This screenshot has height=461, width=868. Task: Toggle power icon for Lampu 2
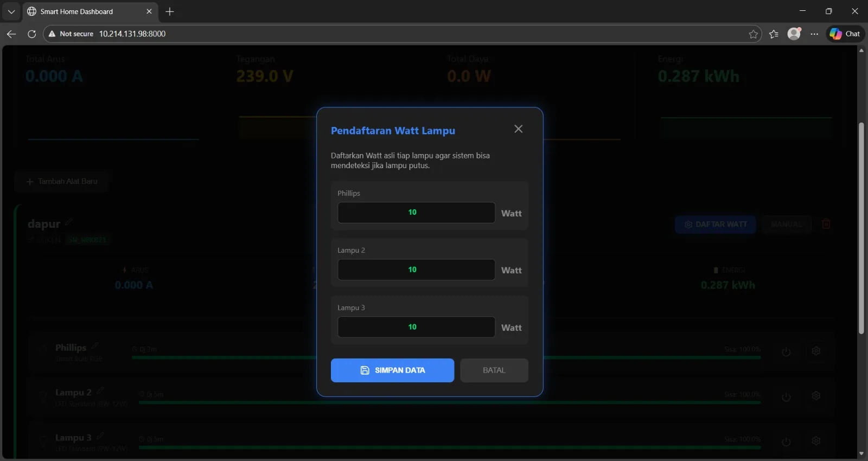pyautogui.click(x=786, y=397)
